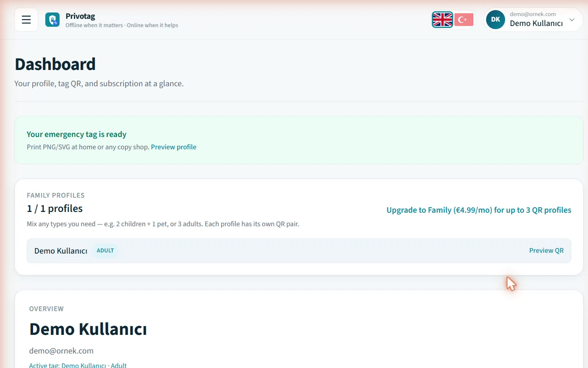Click the demo@ornek.com email in header
Viewport: 588px width, 368px height.
[x=533, y=14]
